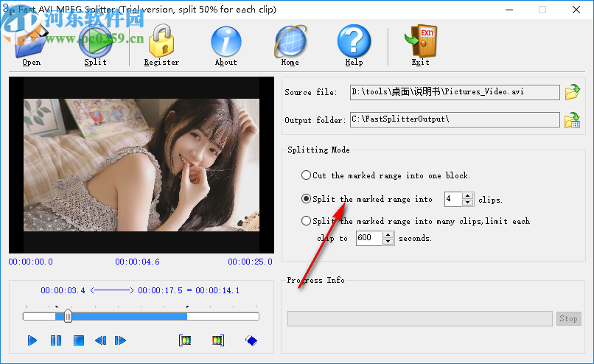This screenshot has width=594, height=364.
Task: Decrease the number of clips spinner
Action: pyautogui.click(x=468, y=203)
